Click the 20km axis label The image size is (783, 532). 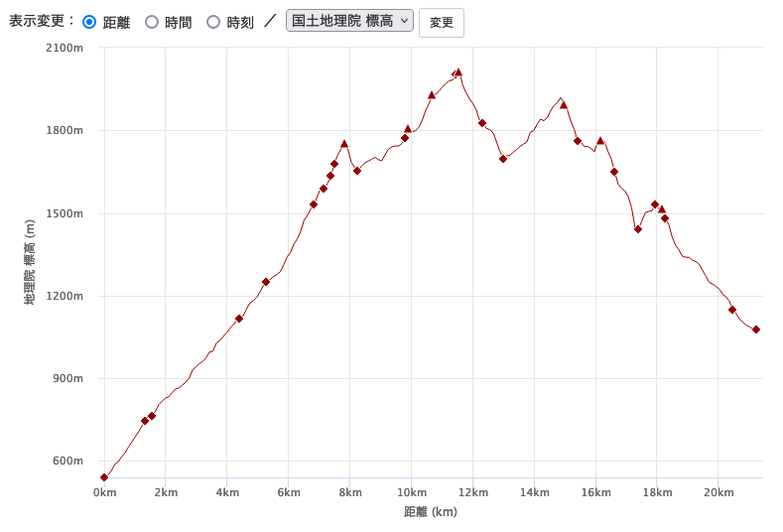coord(718,493)
